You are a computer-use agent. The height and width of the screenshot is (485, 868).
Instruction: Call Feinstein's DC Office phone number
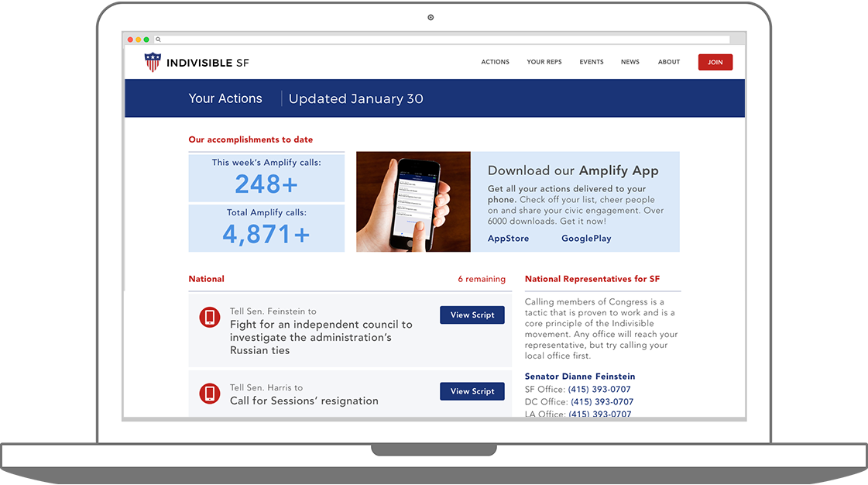602,402
